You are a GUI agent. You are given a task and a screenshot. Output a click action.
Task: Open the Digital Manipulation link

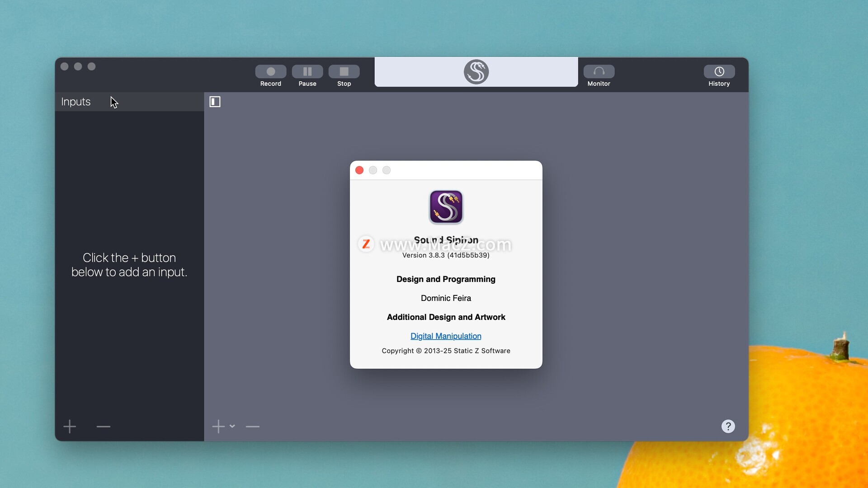pyautogui.click(x=446, y=336)
